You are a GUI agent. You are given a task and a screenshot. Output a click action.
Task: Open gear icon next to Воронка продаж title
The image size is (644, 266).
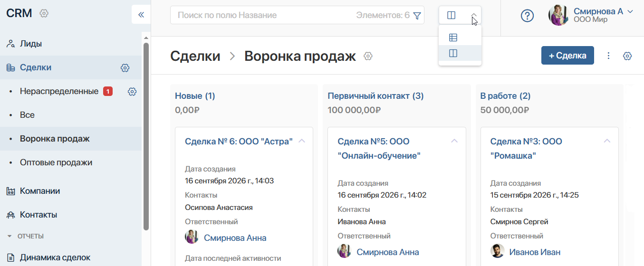pos(368,56)
